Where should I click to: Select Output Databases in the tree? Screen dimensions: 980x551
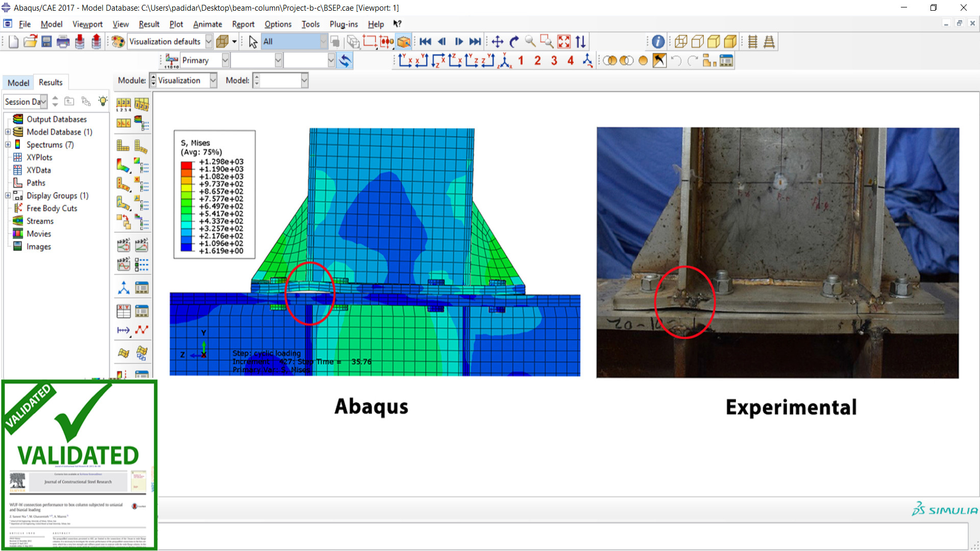(x=57, y=119)
